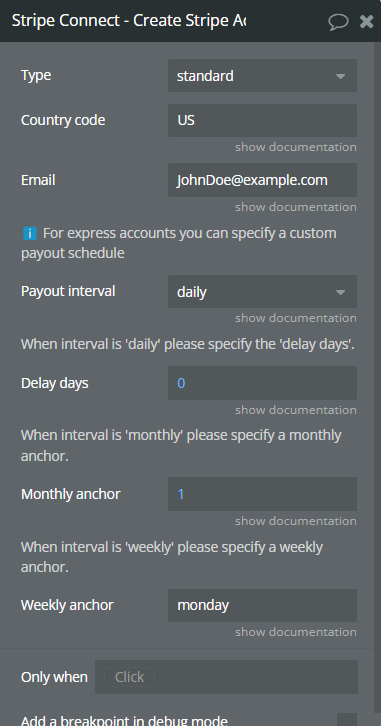This screenshot has width=381, height=726.
Task: Open the Type dropdown showing standard
Action: [262, 75]
